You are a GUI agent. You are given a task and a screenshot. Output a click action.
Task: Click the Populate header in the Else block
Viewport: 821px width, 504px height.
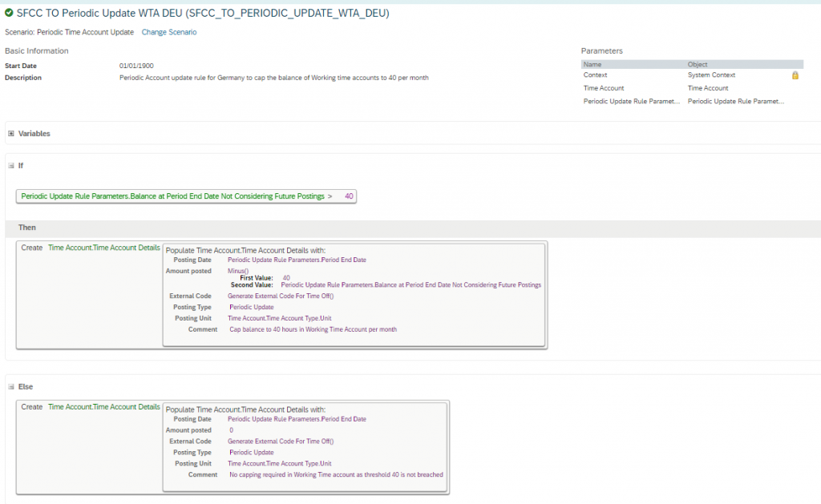coord(245,409)
